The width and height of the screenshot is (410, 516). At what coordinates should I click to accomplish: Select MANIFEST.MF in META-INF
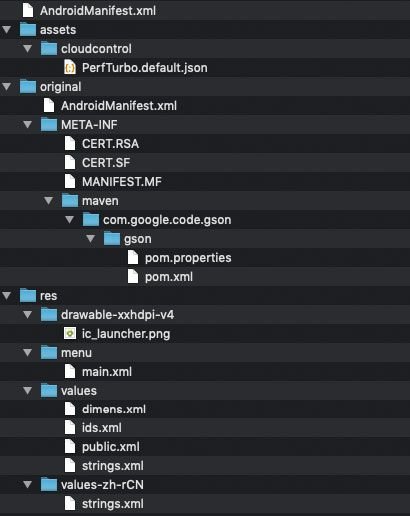tap(122, 182)
